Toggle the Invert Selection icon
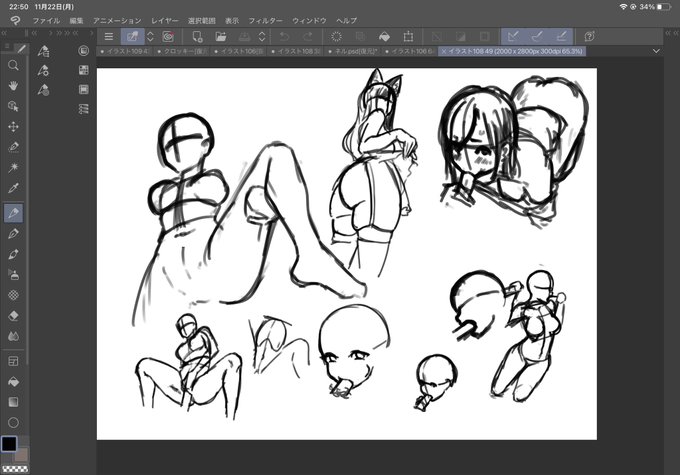 tap(461, 36)
